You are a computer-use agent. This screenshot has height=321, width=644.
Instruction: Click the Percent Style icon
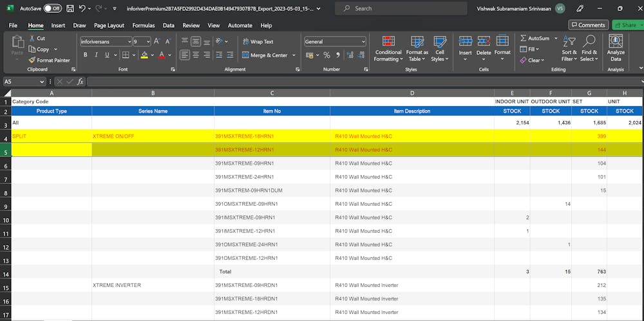(x=327, y=55)
